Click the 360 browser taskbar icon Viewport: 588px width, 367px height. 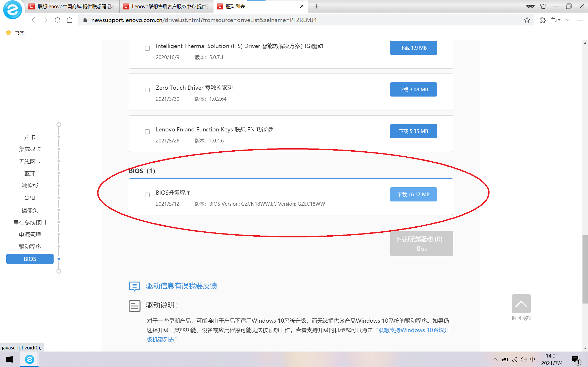[x=29, y=359]
